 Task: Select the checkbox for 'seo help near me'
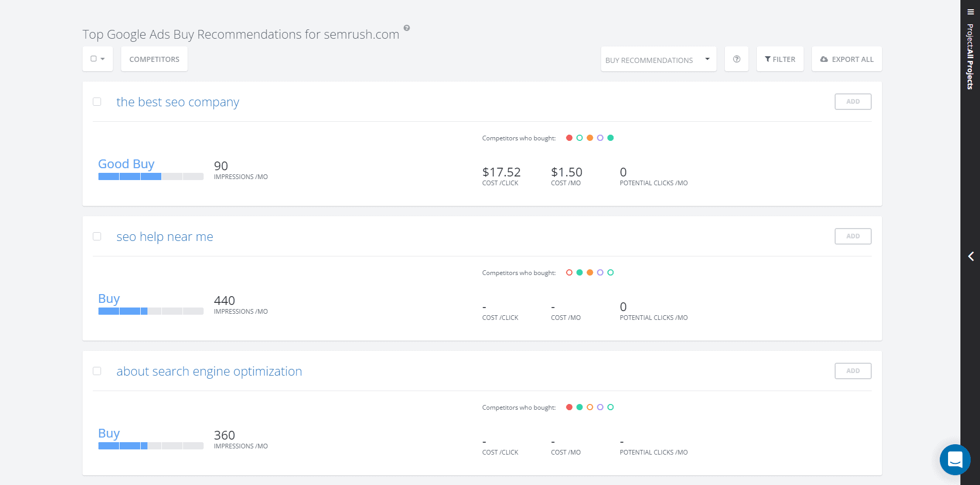click(x=97, y=236)
